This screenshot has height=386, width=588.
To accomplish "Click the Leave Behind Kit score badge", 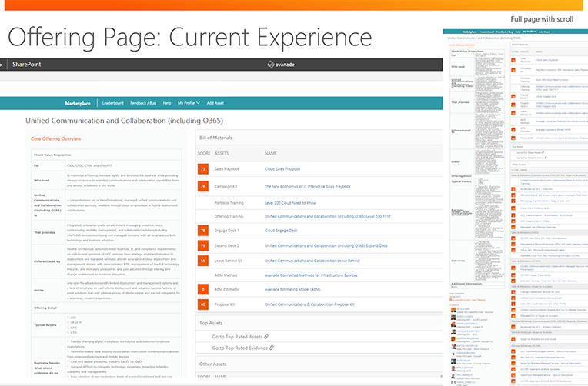I will click(x=203, y=261).
